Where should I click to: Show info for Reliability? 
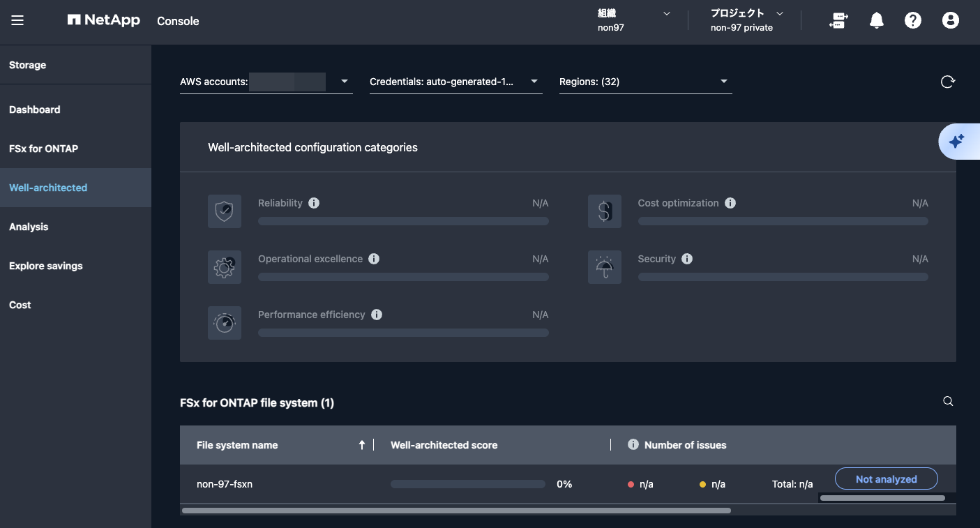point(314,203)
